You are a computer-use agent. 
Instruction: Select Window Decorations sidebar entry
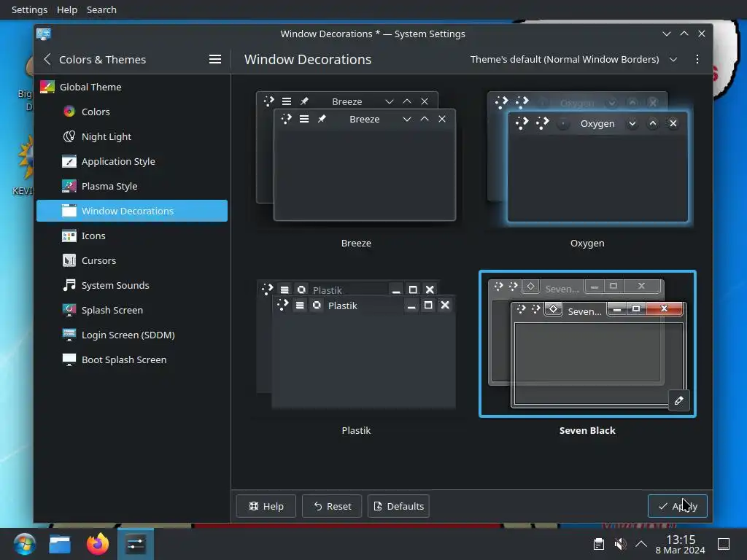pos(132,211)
